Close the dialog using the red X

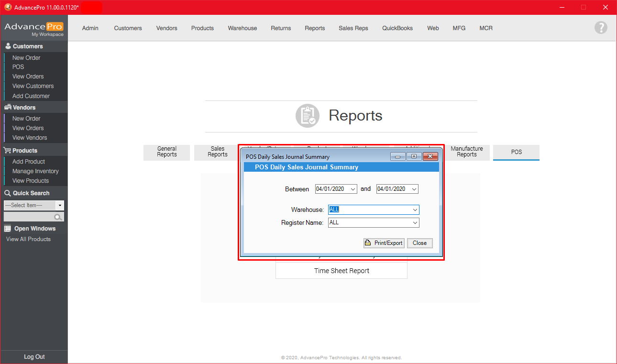tap(430, 156)
